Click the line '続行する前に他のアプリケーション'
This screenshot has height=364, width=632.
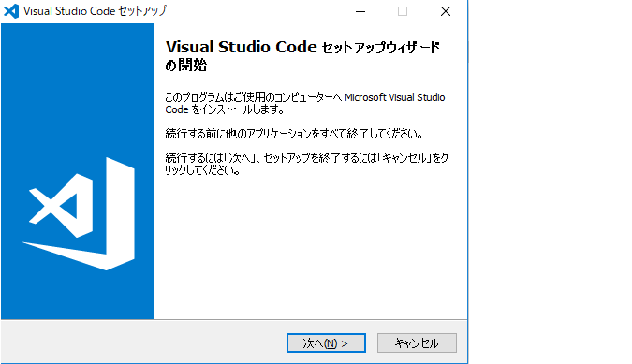(x=294, y=134)
